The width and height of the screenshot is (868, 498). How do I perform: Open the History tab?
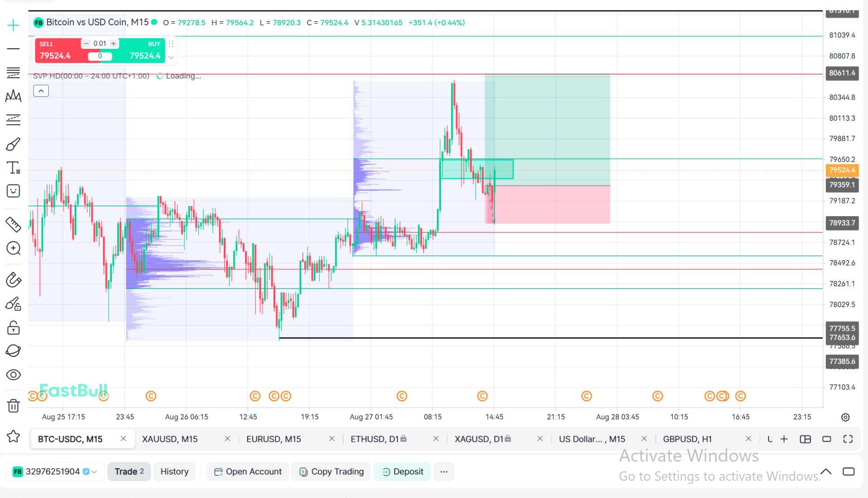[x=174, y=471]
